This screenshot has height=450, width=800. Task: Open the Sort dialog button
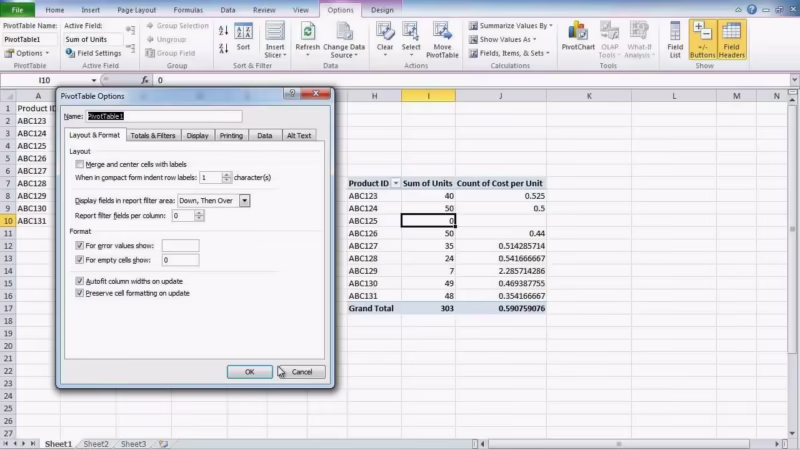pos(243,37)
